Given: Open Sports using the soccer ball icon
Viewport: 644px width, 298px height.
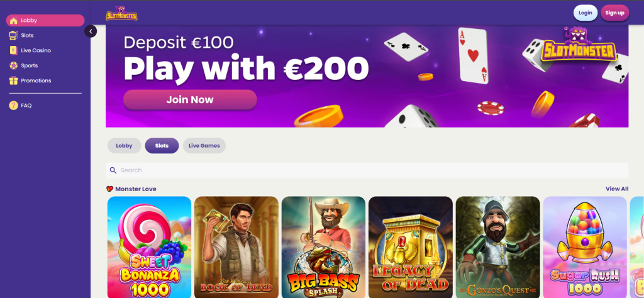Looking at the screenshot, I should [14, 65].
